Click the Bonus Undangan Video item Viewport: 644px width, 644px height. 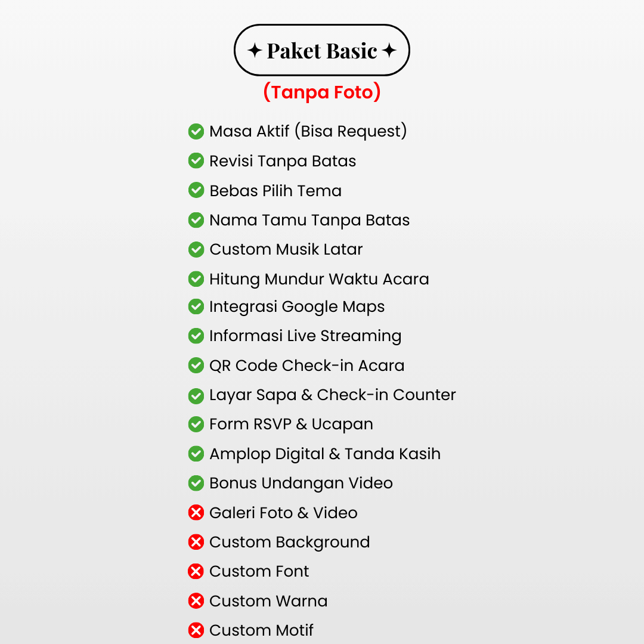click(x=301, y=484)
